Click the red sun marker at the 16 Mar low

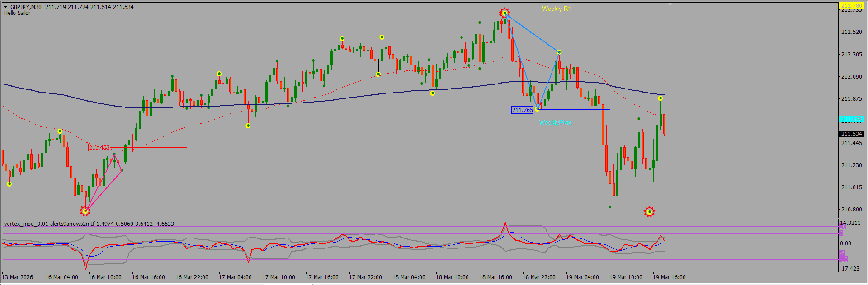coord(85,210)
